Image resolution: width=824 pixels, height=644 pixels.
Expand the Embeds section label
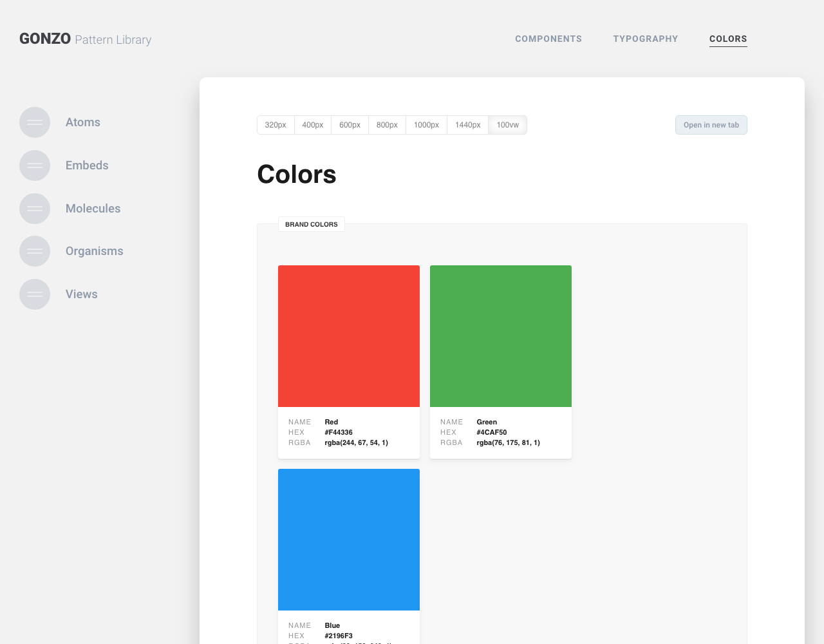[x=87, y=166]
